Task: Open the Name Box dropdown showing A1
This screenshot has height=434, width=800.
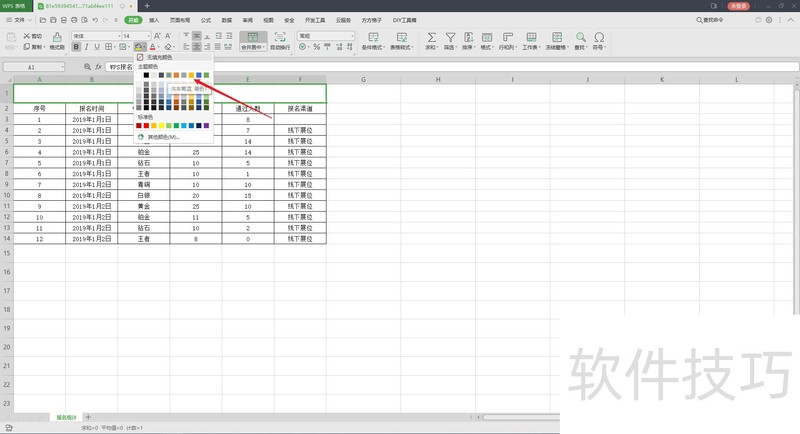Action: pos(62,67)
